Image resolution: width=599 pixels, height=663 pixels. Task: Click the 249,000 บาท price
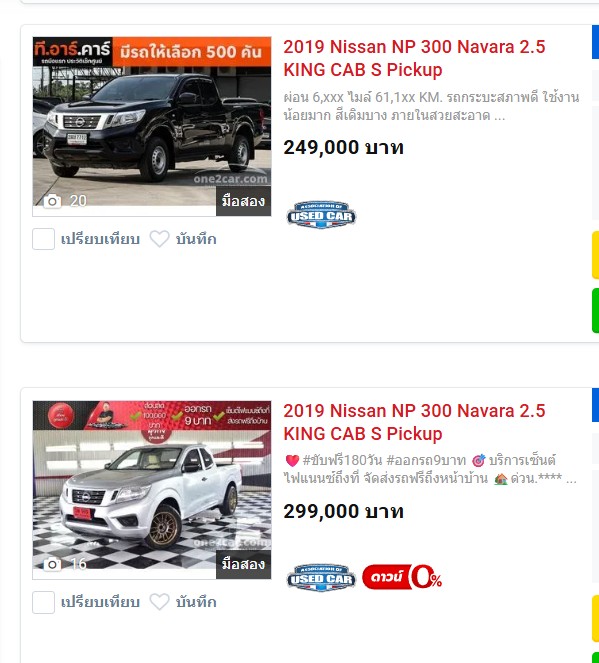tap(343, 148)
